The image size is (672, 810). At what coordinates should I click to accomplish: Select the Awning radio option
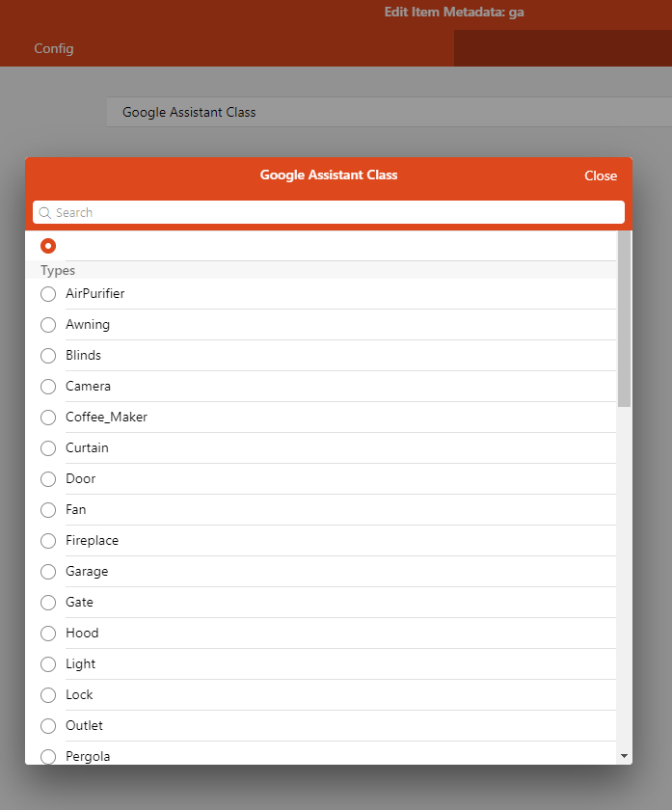click(48, 325)
